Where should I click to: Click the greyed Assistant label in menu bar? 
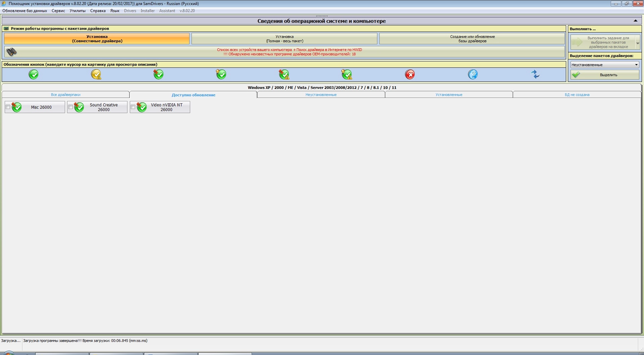coord(167,11)
